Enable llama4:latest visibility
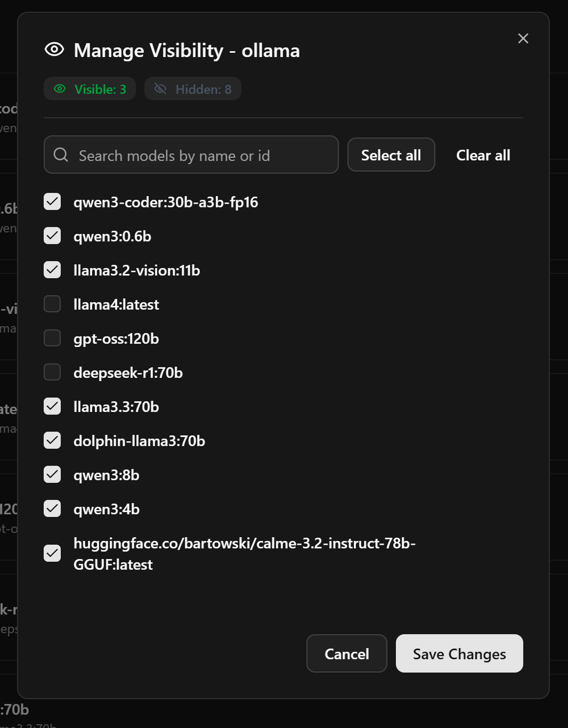The width and height of the screenshot is (568, 728). [x=52, y=304]
